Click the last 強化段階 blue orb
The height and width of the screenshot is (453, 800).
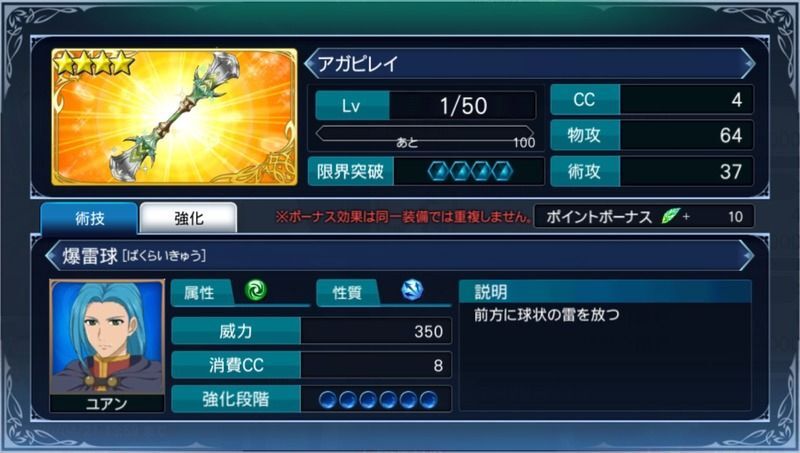click(428, 399)
